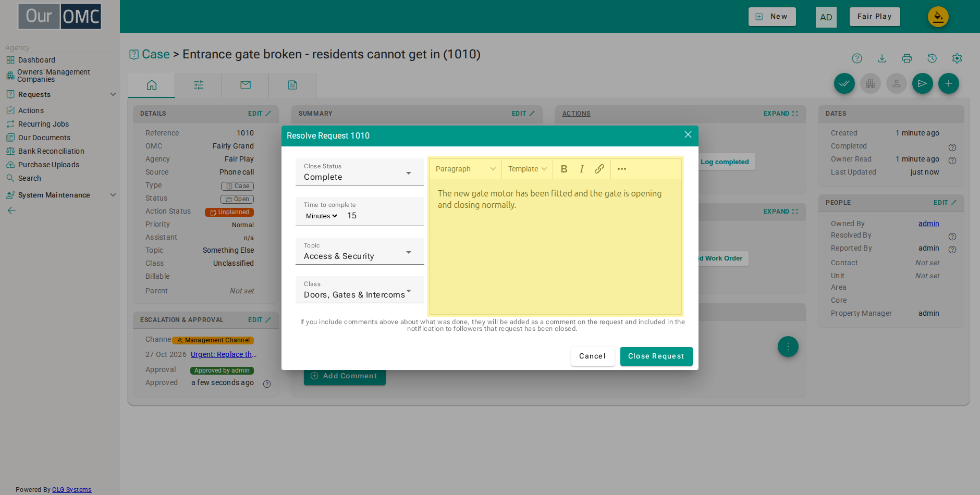Click the Close Request button
Image resolution: width=980 pixels, height=495 pixels.
point(656,356)
